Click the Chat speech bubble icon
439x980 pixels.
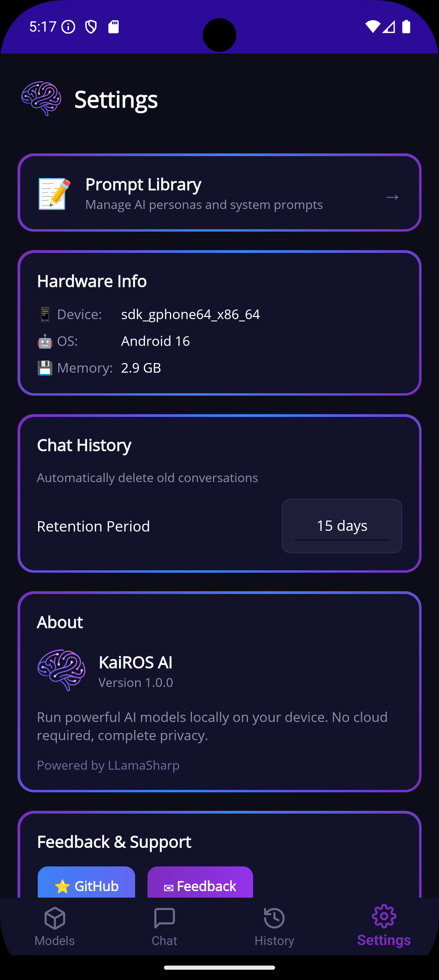coord(165,919)
